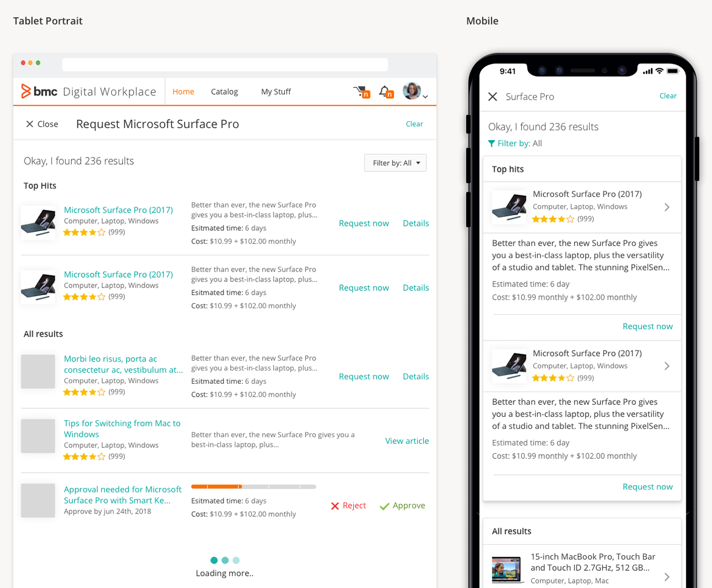
Task: Click first Surface Pro thumbnail in Top Hits
Action: [38, 223]
